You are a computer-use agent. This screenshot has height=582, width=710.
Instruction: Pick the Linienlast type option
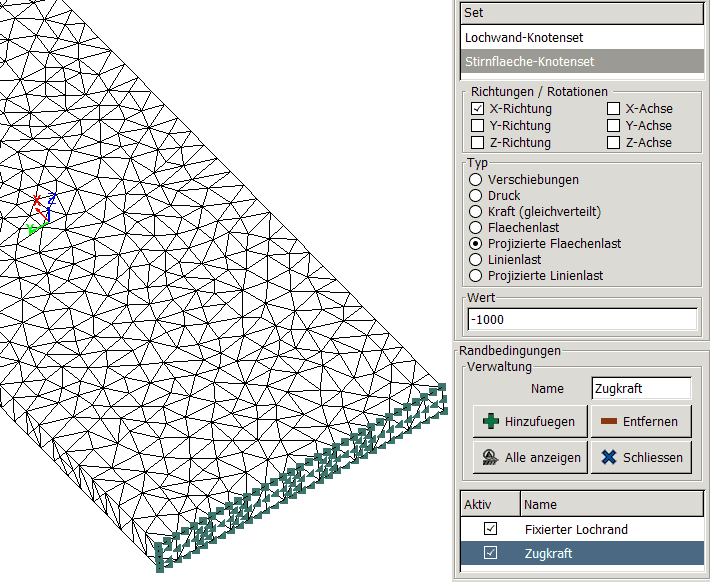476,260
